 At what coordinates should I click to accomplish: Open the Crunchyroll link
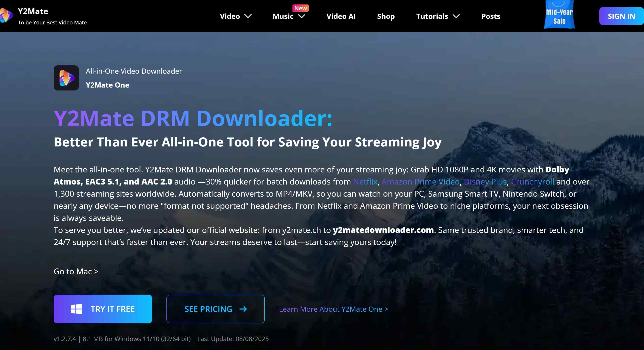pos(532,182)
